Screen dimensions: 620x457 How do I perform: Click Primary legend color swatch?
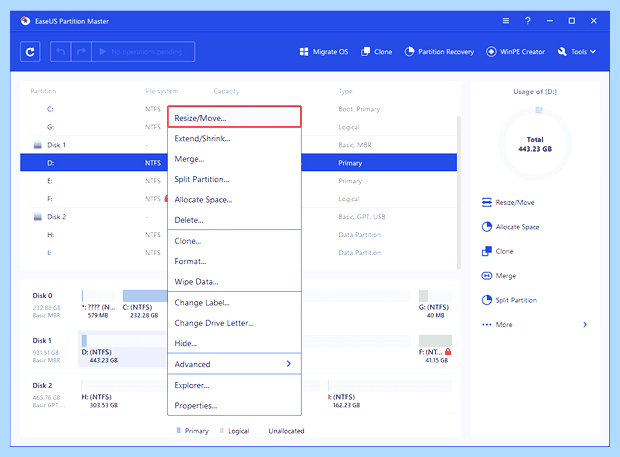179,431
